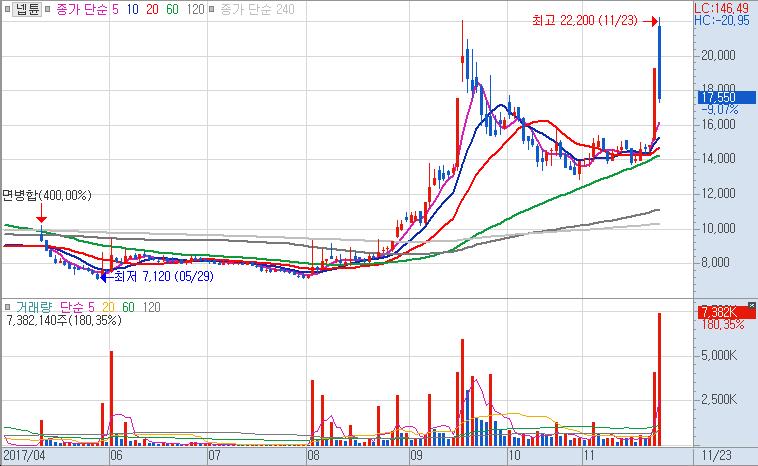Select the magenta 종가 단순 indicator label
The width and height of the screenshot is (758, 466).
click(x=81, y=9)
